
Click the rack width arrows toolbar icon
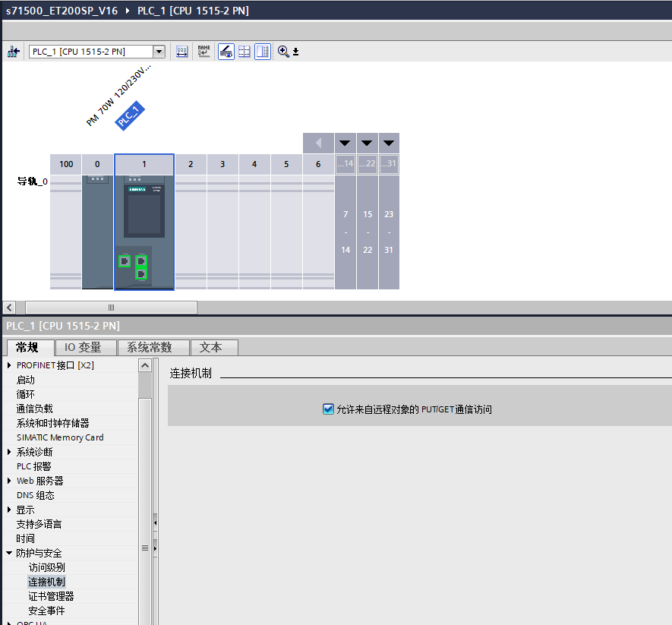[x=181, y=52]
